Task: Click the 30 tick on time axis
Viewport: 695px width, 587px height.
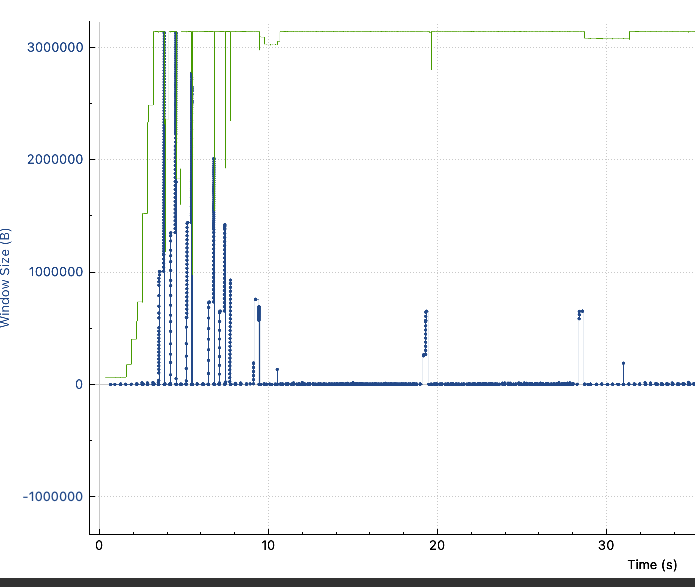Action: [x=606, y=545]
